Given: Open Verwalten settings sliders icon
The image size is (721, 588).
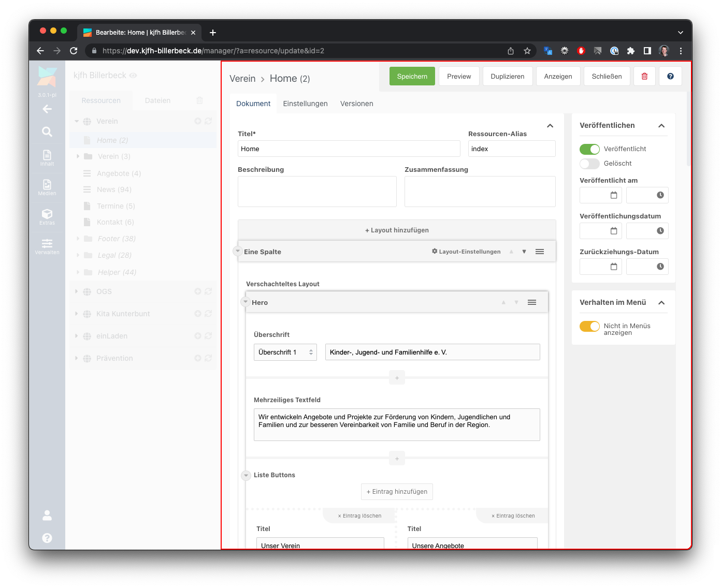Looking at the screenshot, I should pyautogui.click(x=47, y=245).
